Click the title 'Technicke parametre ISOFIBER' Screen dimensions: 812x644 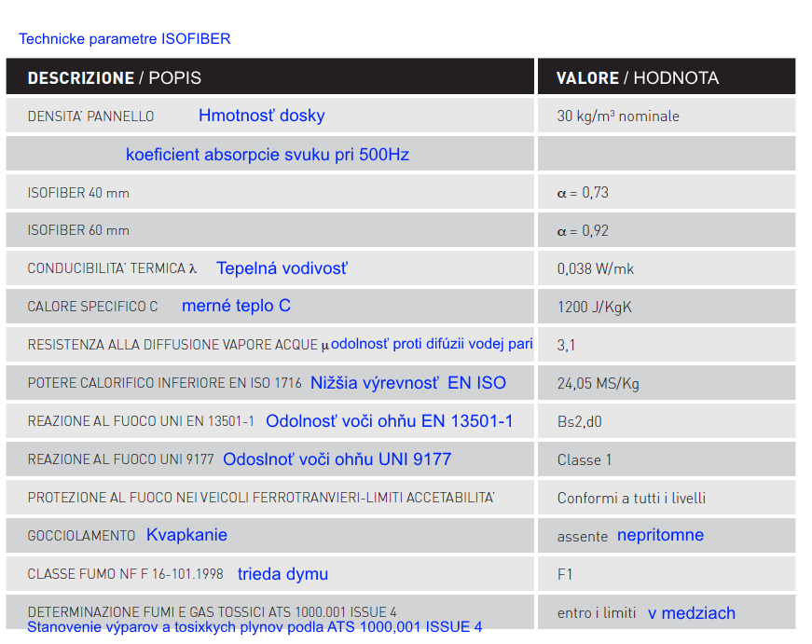125,39
